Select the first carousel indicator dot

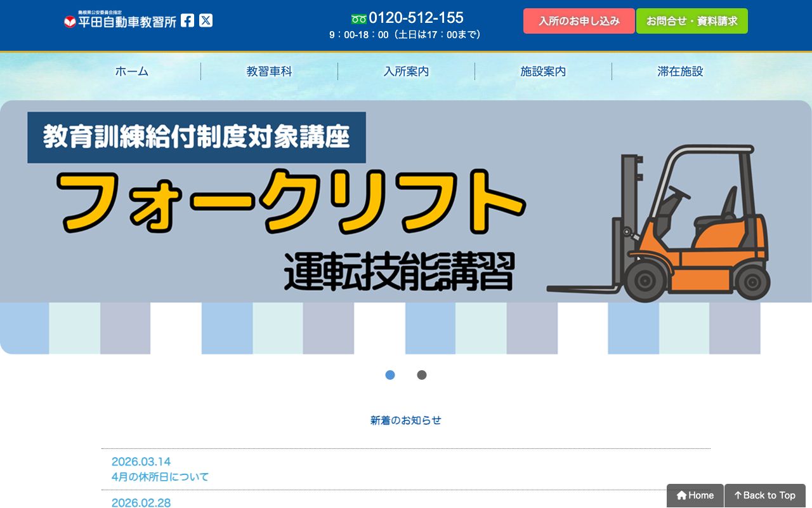tap(390, 375)
